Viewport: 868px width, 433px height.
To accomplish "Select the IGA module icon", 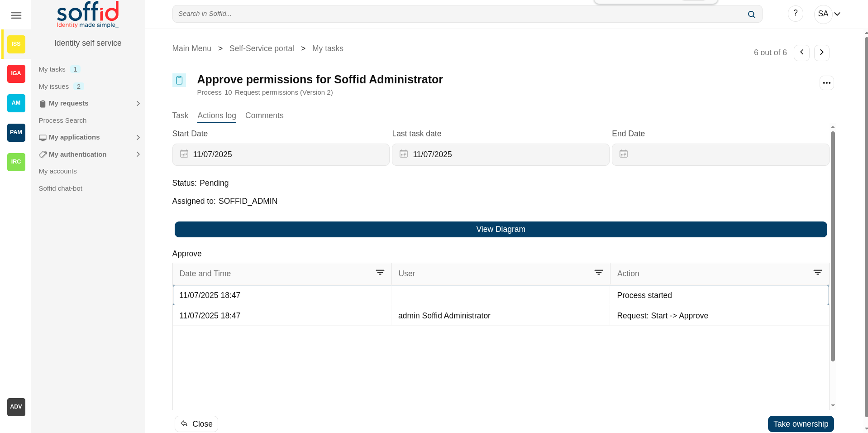I will coord(16,73).
